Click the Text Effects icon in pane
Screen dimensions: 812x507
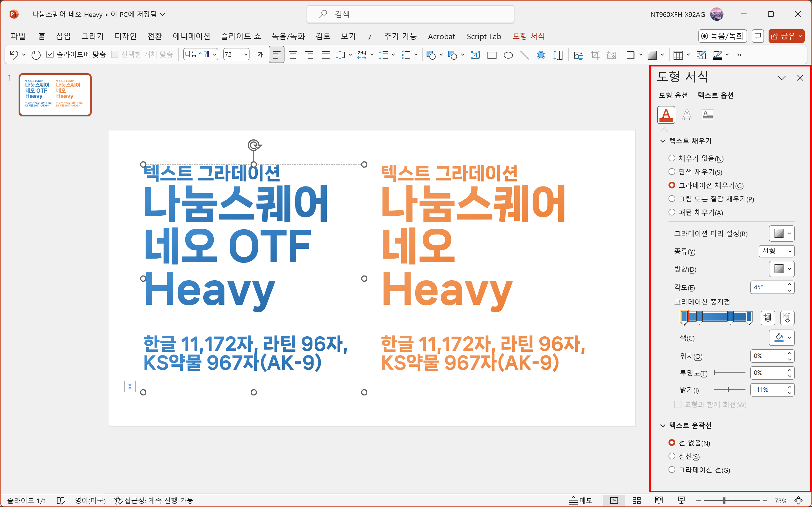click(687, 115)
